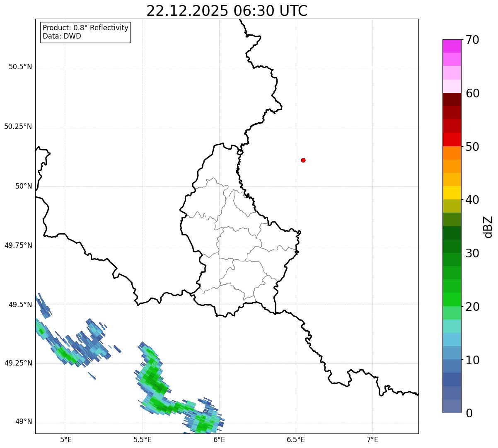Click the 49.25°N latitude label
The height and width of the screenshot is (448, 498).
point(18,363)
